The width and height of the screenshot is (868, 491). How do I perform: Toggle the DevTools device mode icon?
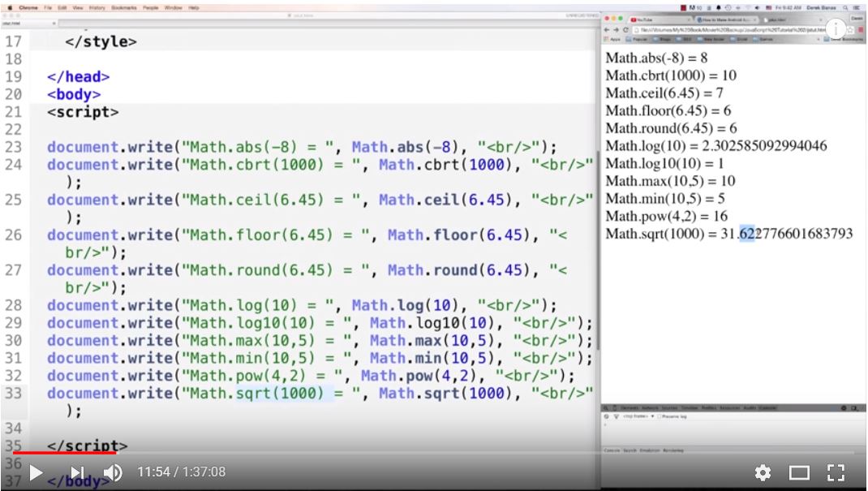614,408
